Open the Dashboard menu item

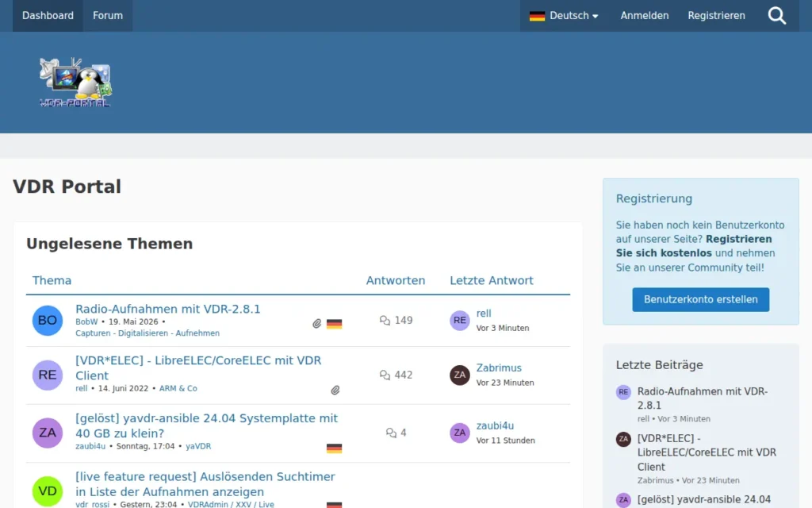pyautogui.click(x=48, y=16)
